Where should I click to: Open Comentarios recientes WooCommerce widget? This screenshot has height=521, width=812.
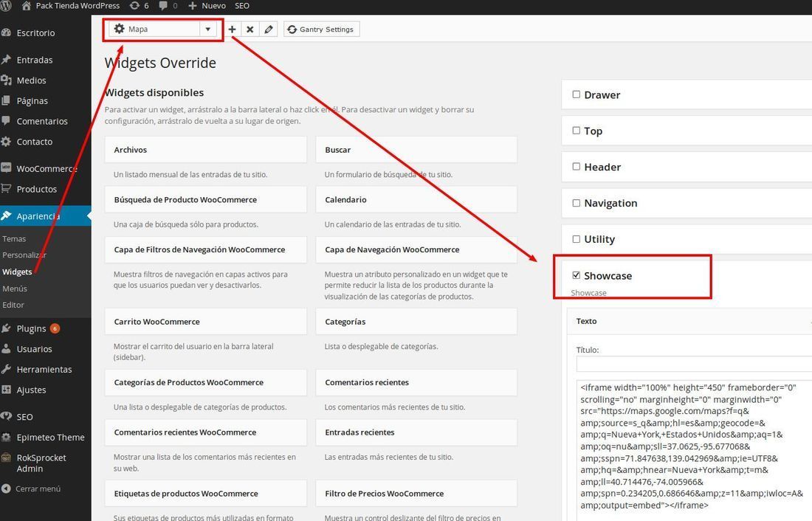tap(206, 432)
